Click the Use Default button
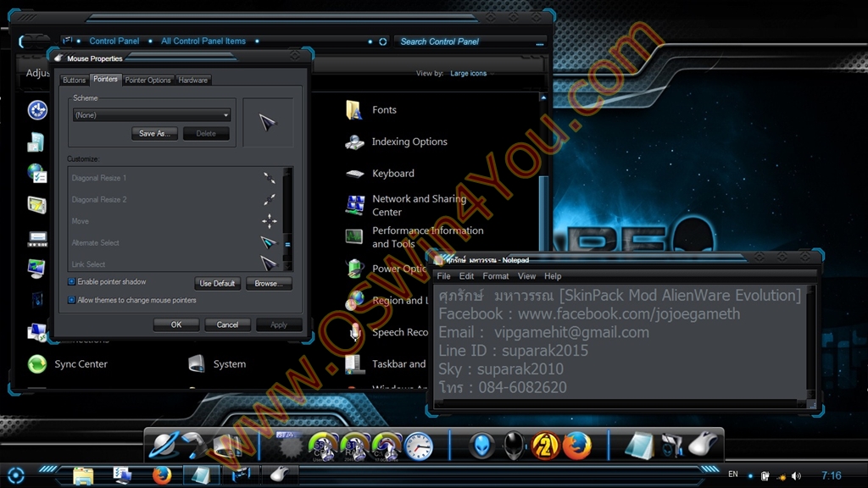This screenshot has width=868, height=488. (x=217, y=283)
